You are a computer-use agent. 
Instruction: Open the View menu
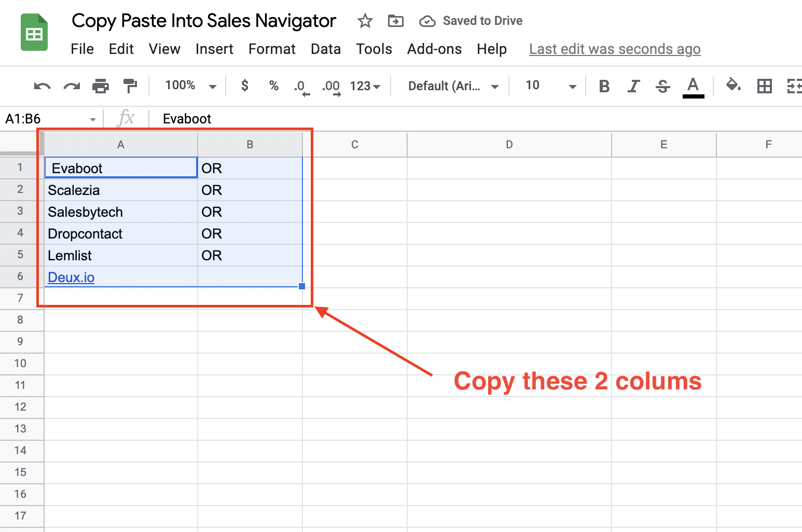164,49
